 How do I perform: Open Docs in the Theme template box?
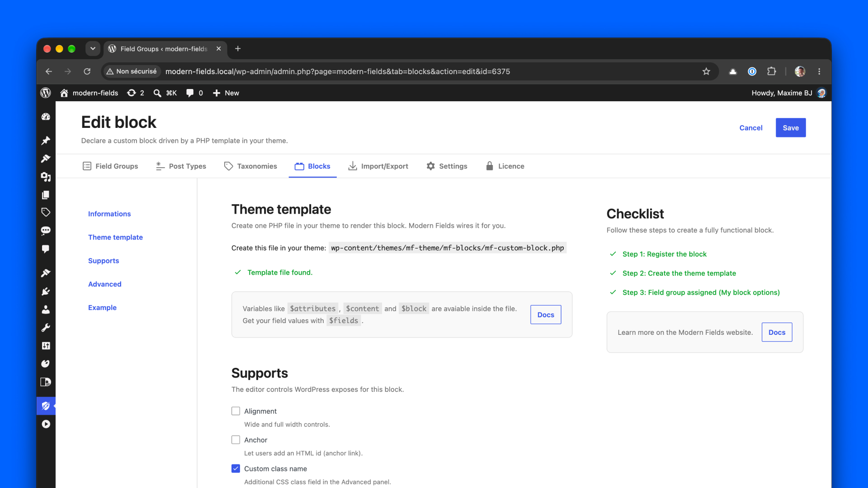546,314
